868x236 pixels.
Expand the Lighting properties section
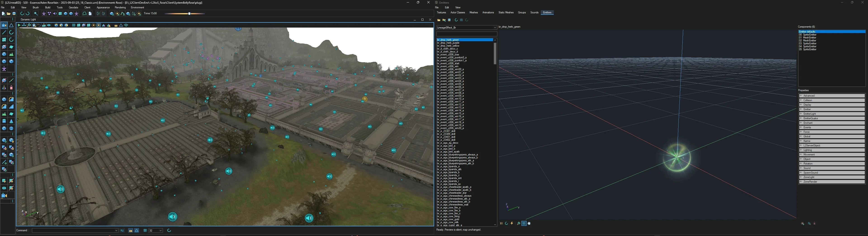(x=832, y=150)
